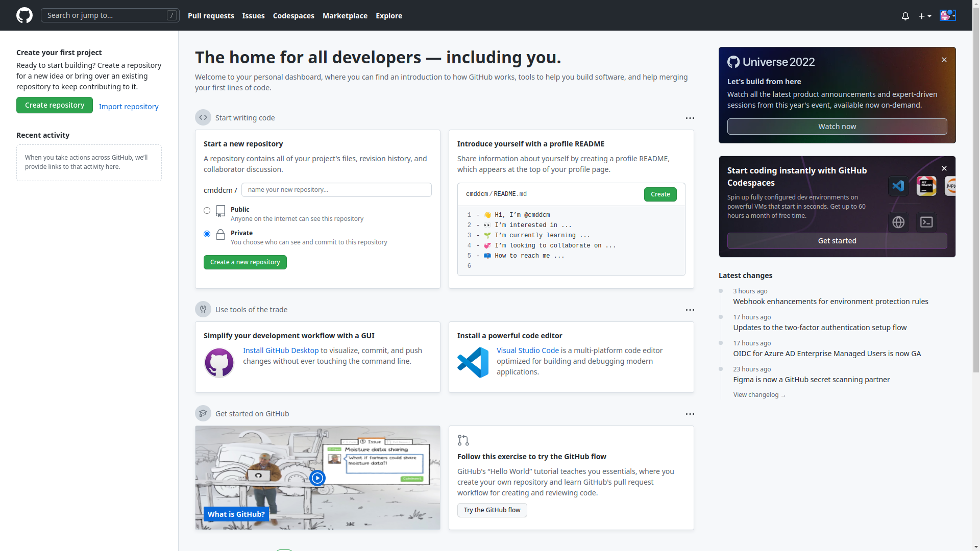The width and height of the screenshot is (980, 551).
Task: Focus the Search or jump to field
Action: [x=110, y=15]
